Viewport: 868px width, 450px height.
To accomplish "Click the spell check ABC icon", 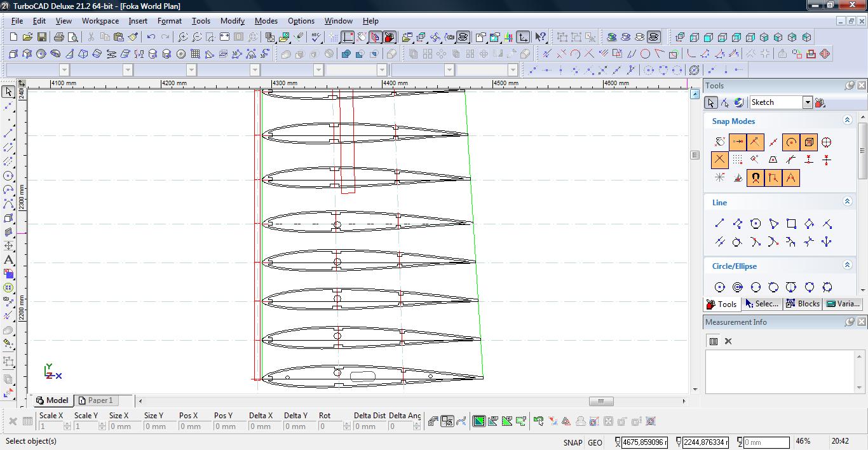I will point(316,37).
